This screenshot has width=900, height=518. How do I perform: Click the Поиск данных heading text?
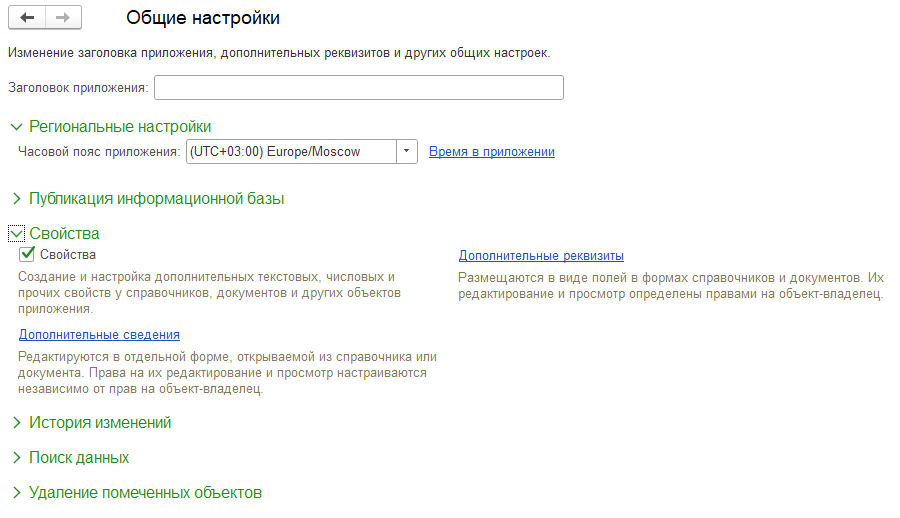[79, 458]
